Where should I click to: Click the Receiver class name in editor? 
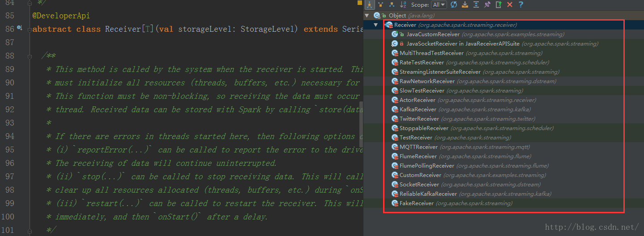coord(123,29)
